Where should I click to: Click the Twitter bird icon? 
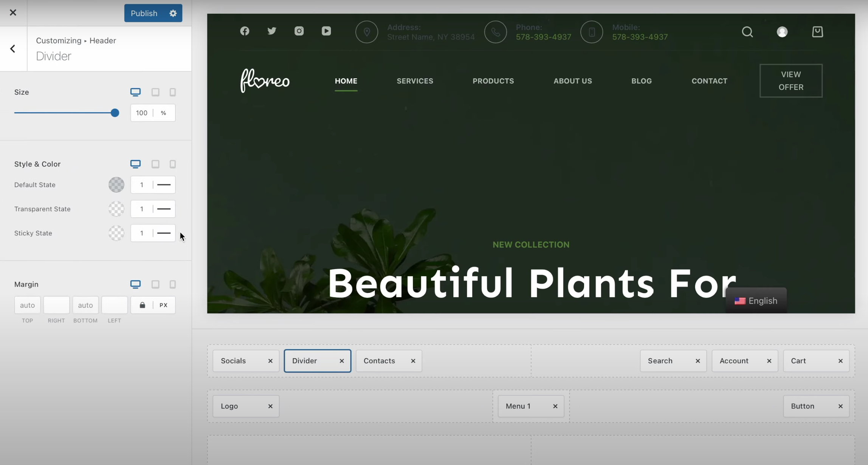[x=272, y=31]
